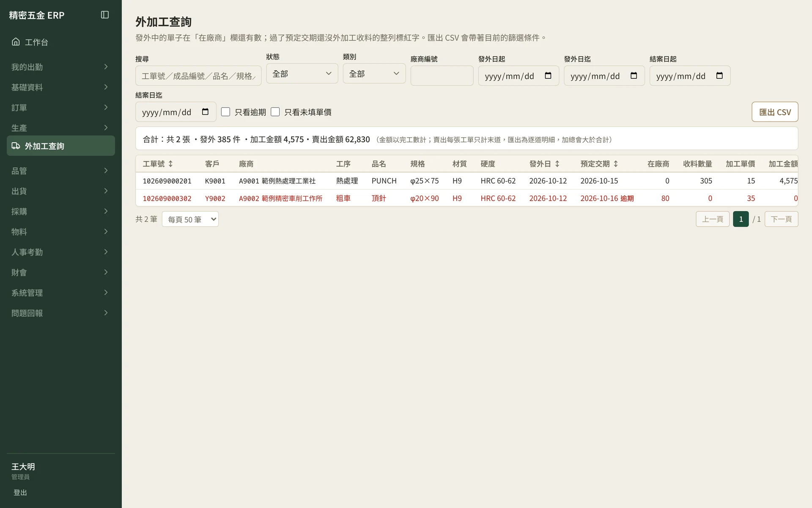This screenshot has height=508, width=812.
Task: Select page 1 in pagination
Action: click(x=741, y=219)
